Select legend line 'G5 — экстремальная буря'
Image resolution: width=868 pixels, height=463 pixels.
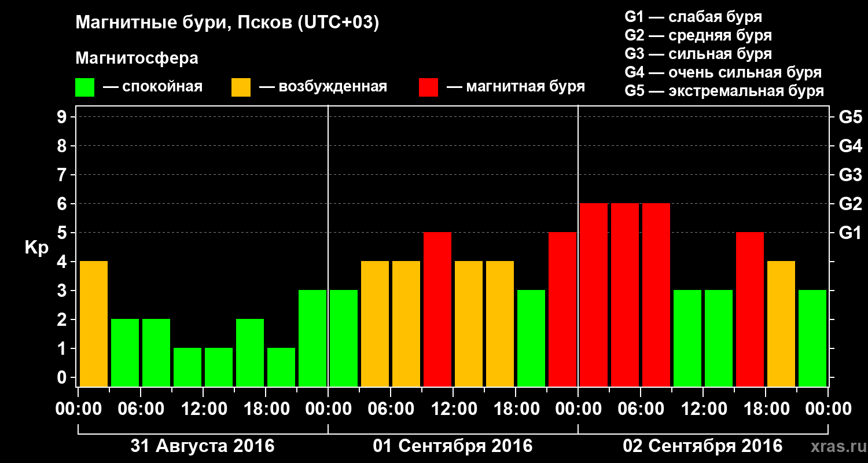tap(724, 91)
